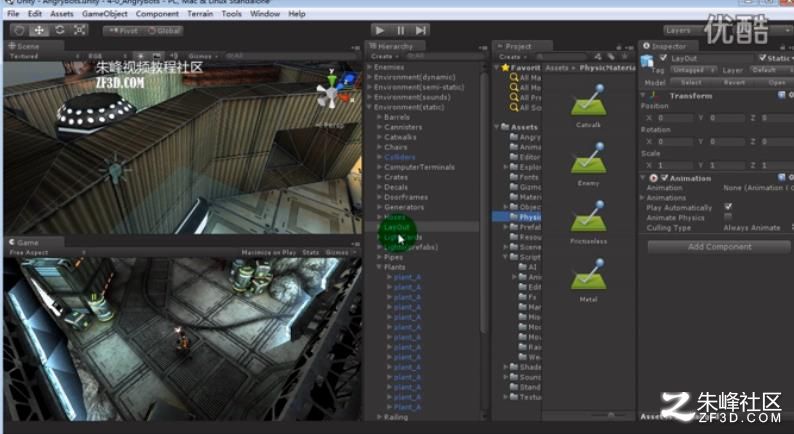Toggle Pivot handle position button
Viewport: 794px width, 434px height.
[x=124, y=31]
